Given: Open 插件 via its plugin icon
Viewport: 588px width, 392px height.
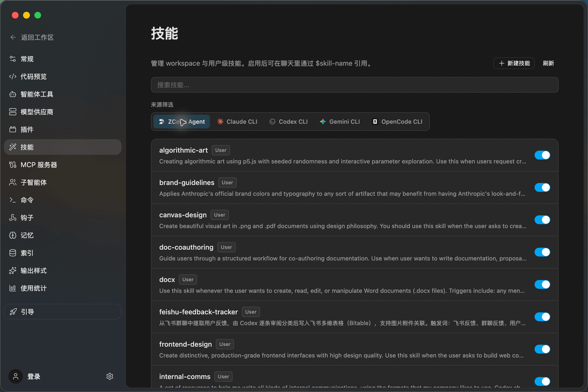Looking at the screenshot, I should pos(13,129).
